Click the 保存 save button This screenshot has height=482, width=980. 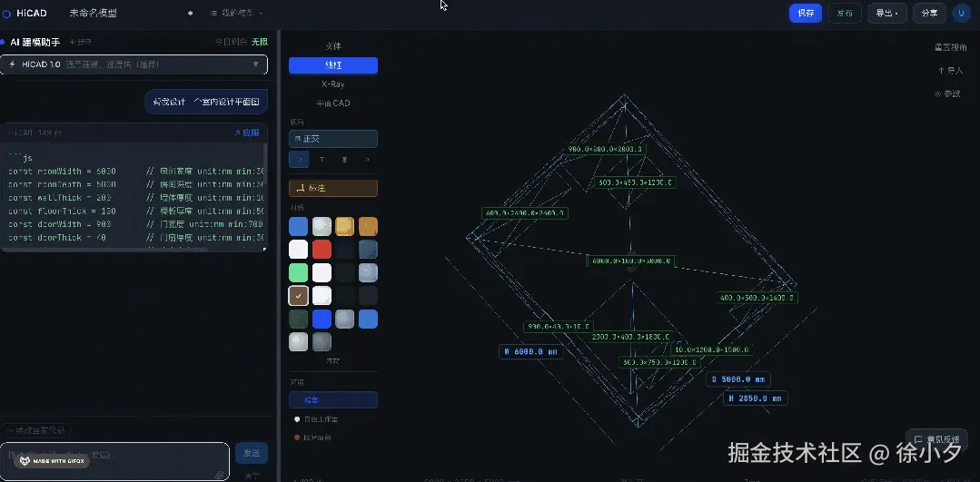806,13
